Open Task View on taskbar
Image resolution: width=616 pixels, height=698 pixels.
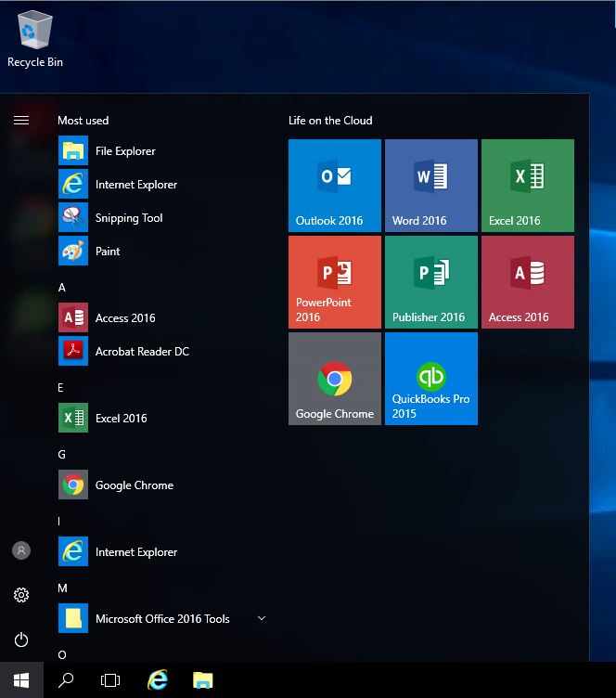tap(110, 680)
